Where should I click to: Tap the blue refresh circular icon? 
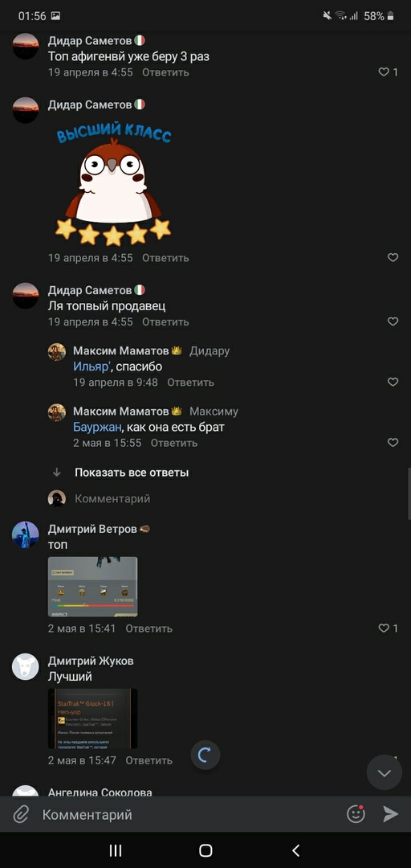pyautogui.click(x=205, y=755)
